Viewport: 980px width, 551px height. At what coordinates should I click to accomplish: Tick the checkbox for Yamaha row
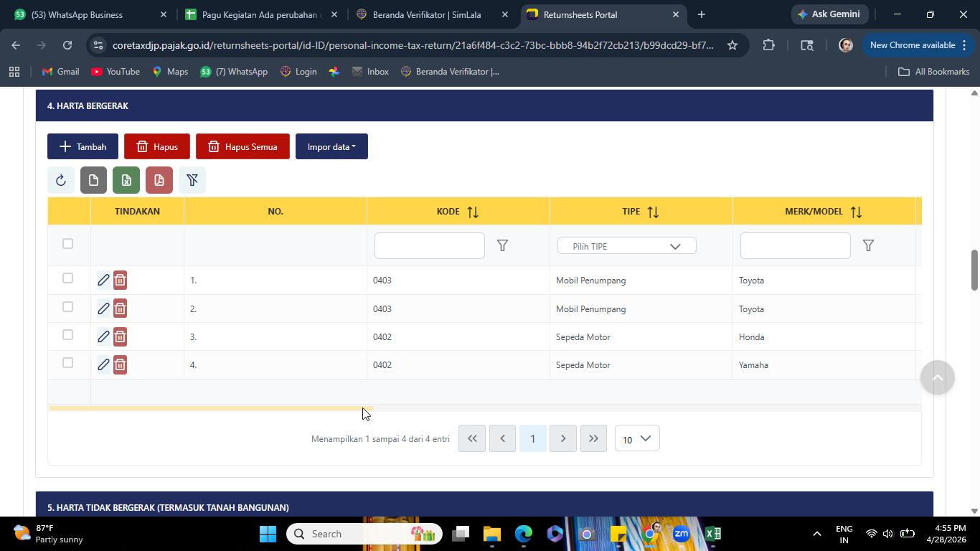point(67,362)
